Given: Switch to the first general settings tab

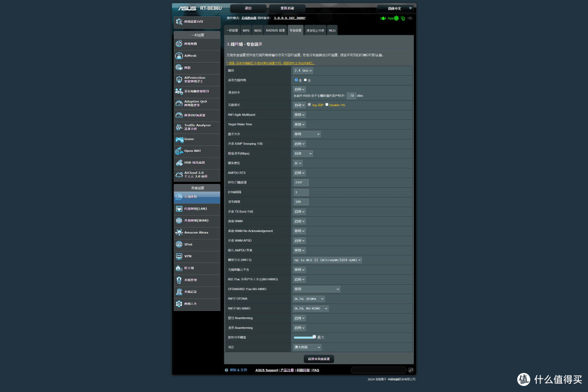Looking at the screenshot, I should [x=232, y=30].
